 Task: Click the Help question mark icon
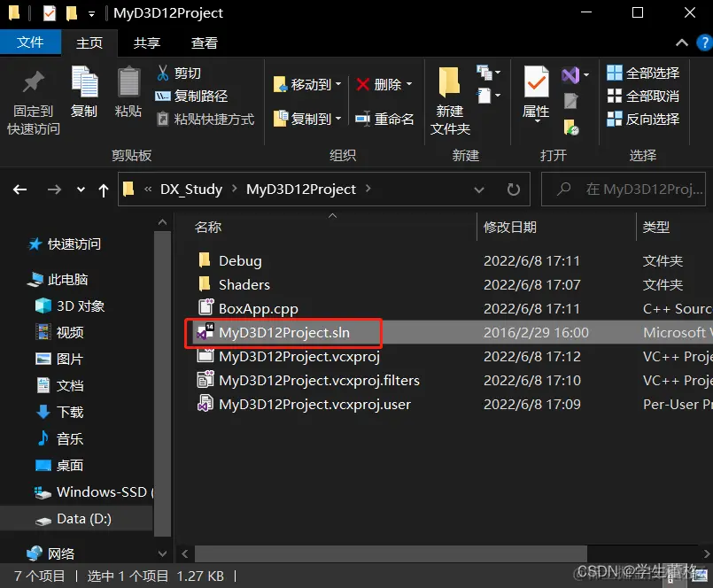click(x=704, y=43)
